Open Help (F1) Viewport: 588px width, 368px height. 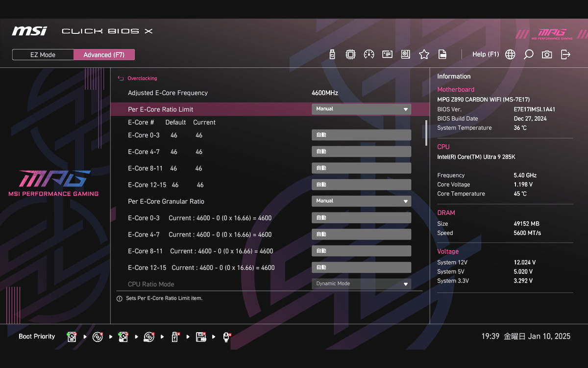point(486,54)
